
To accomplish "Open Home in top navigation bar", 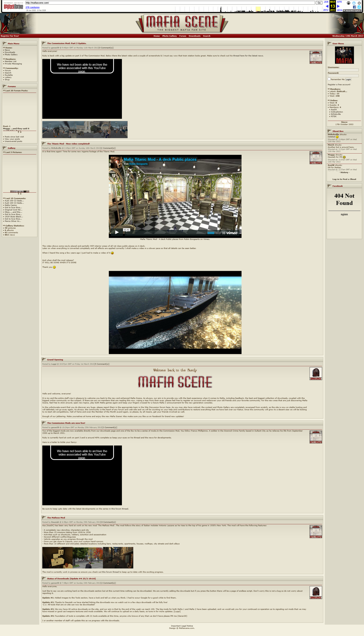I will [156, 36].
